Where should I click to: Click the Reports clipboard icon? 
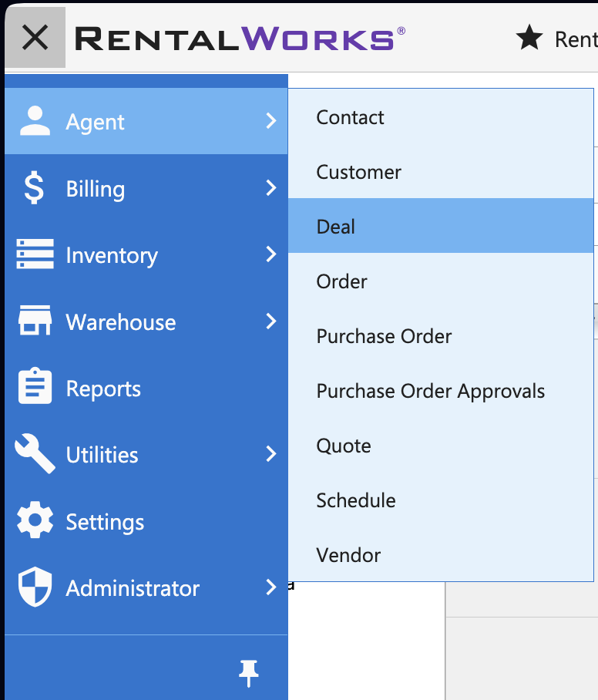pyautogui.click(x=35, y=386)
